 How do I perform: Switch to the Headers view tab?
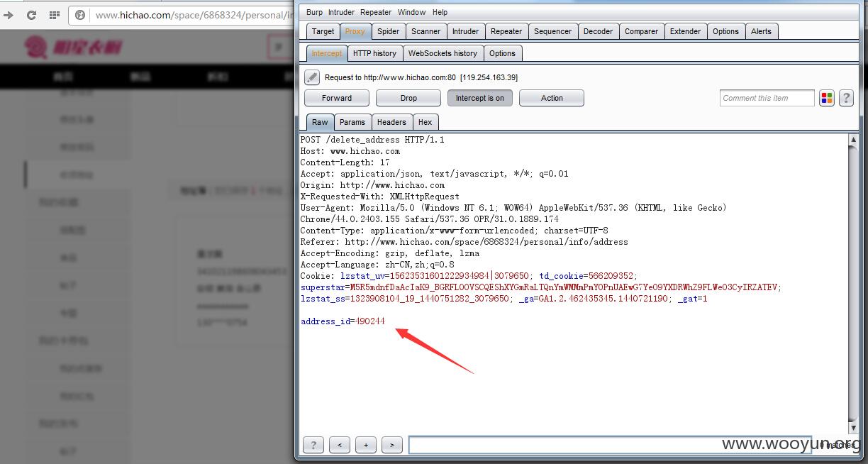(x=391, y=122)
